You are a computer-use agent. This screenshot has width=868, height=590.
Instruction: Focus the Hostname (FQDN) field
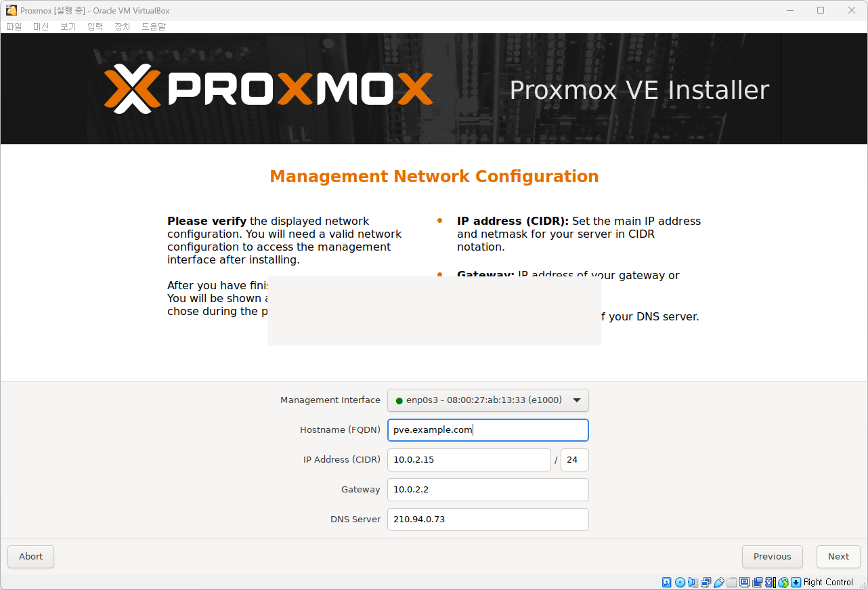(x=488, y=429)
